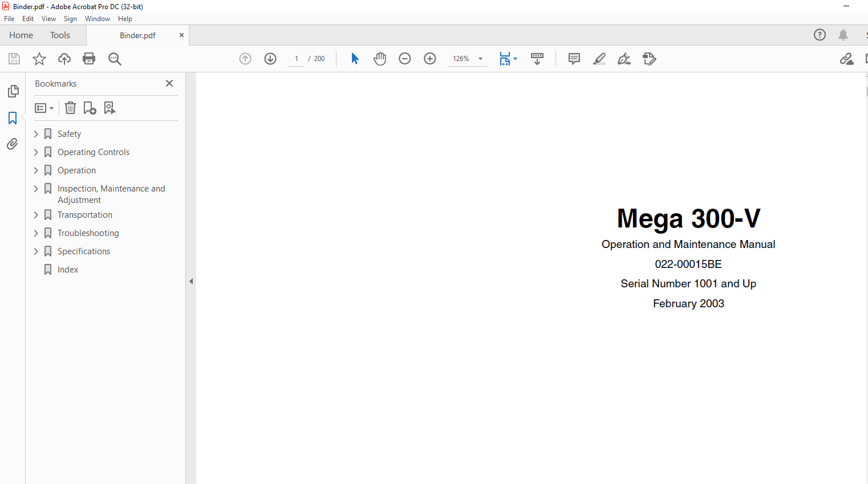Collapse the navigation pane with the arrow
Screen dimensions: 868x484
click(x=191, y=282)
